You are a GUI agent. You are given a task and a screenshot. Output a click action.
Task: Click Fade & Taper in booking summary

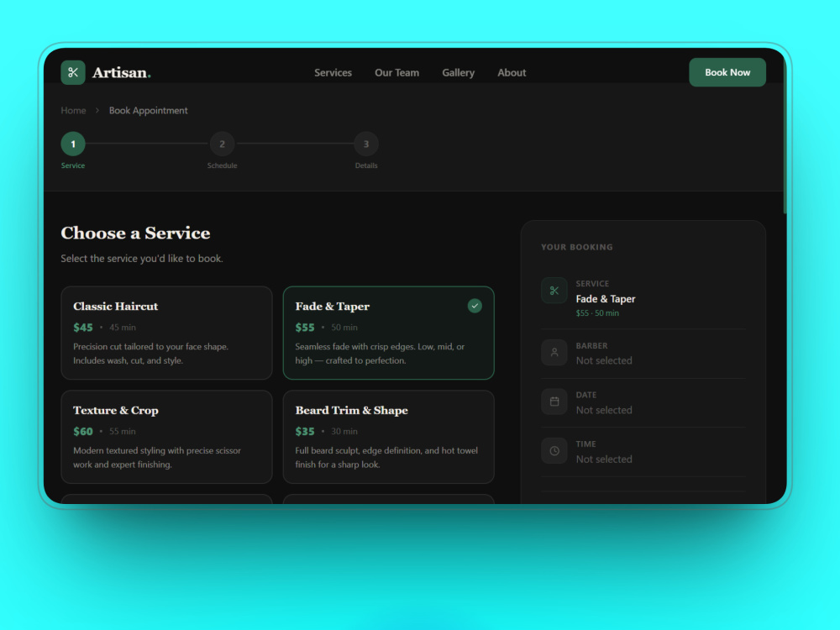tap(606, 299)
